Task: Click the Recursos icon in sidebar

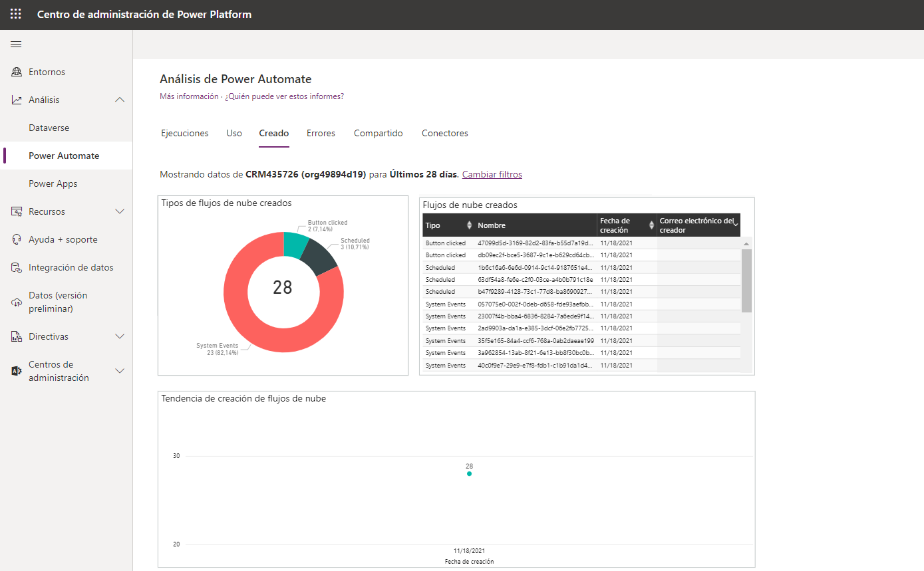Action: (x=17, y=211)
